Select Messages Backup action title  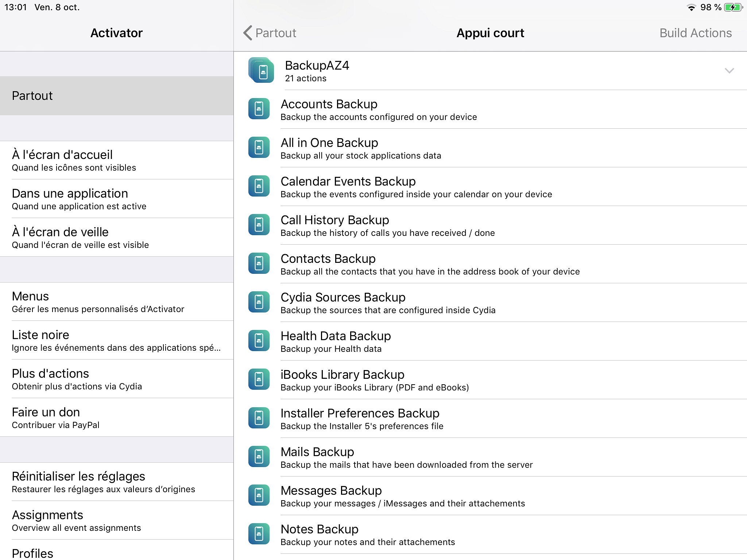point(331,491)
